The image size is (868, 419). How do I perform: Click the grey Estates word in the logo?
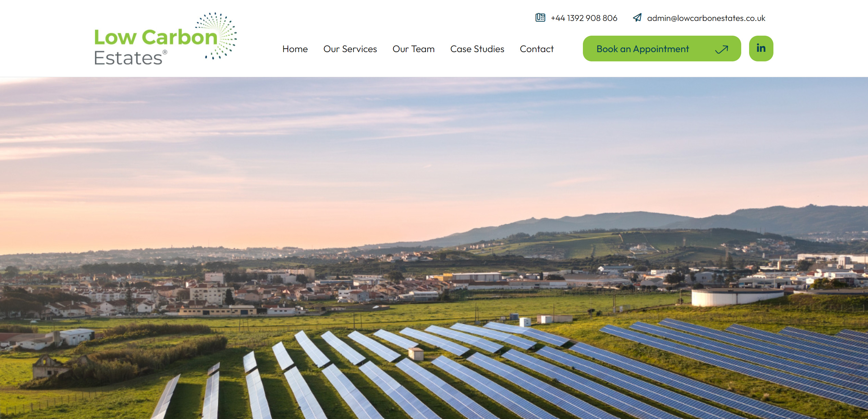click(128, 58)
